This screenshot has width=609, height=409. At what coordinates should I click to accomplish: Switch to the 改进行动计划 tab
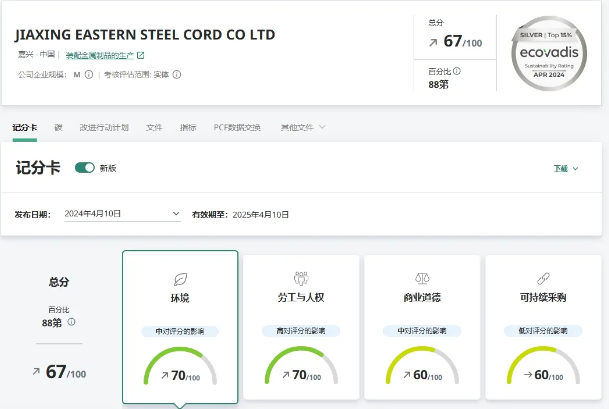(x=104, y=128)
